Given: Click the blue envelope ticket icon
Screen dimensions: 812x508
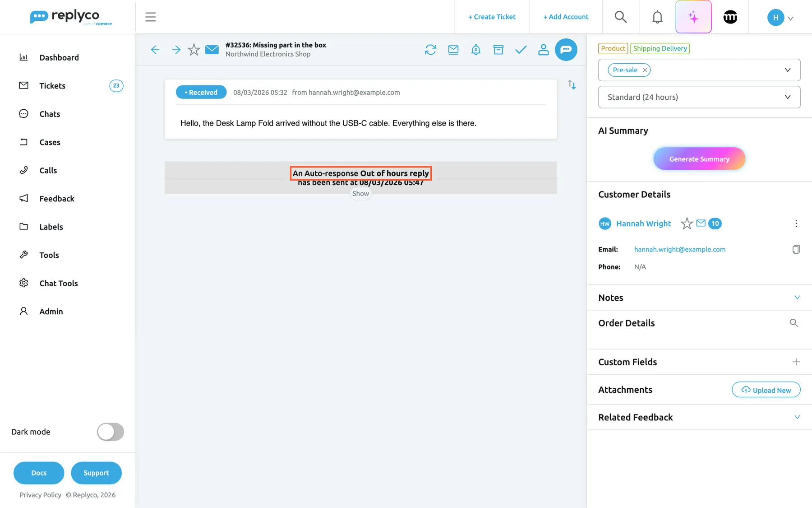Looking at the screenshot, I should (212, 49).
